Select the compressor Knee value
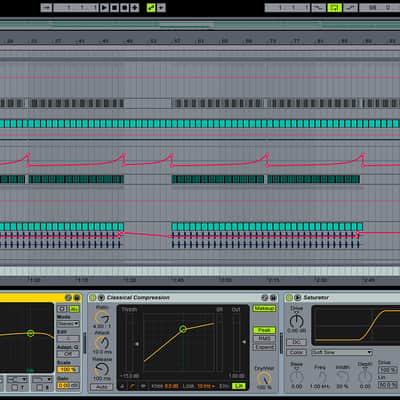400x400 pixels. [172, 386]
